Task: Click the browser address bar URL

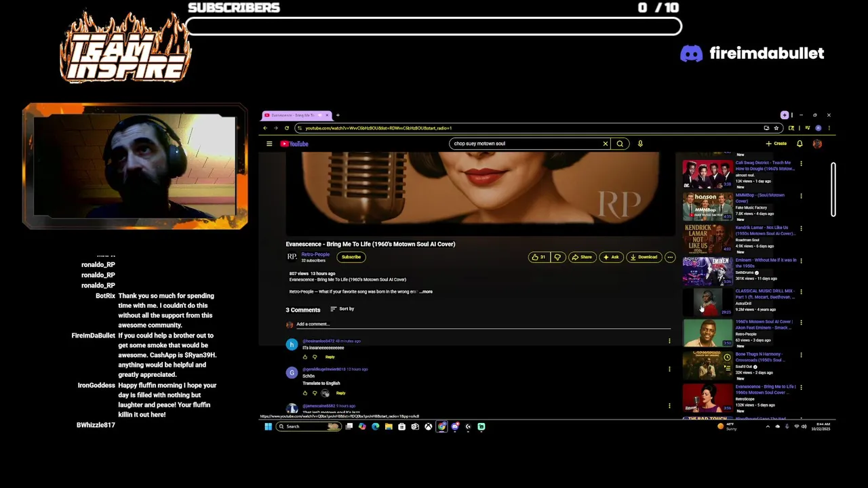Action: tap(378, 128)
